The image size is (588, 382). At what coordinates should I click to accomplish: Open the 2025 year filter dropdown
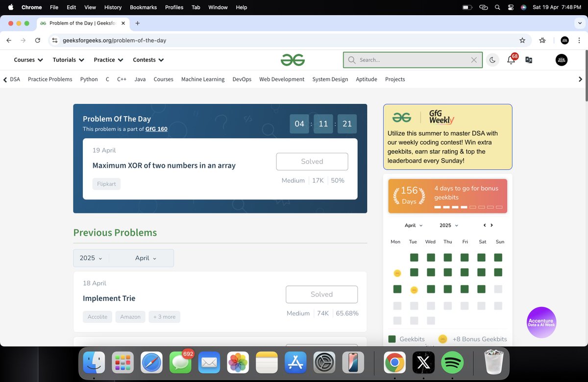tap(91, 258)
